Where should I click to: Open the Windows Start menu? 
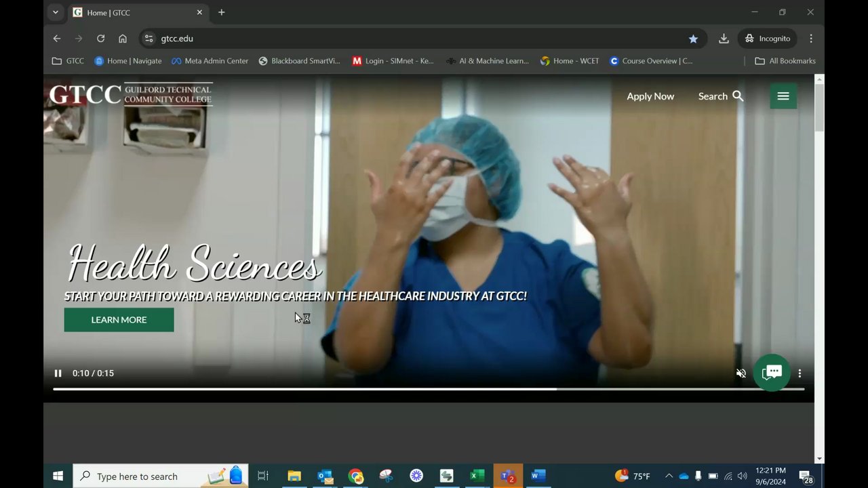coord(58,476)
